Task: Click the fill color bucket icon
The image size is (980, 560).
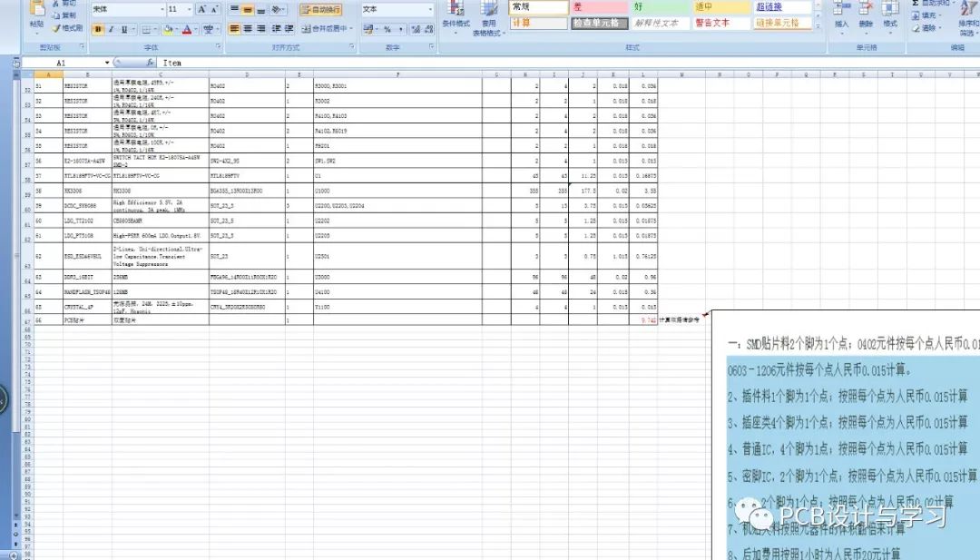Action: click(168, 29)
